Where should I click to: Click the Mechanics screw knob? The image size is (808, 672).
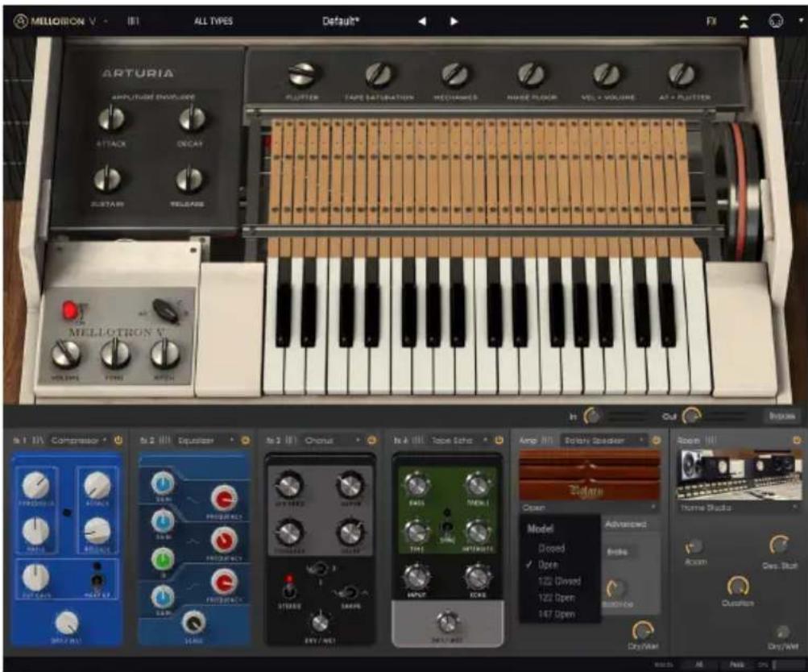coord(455,75)
